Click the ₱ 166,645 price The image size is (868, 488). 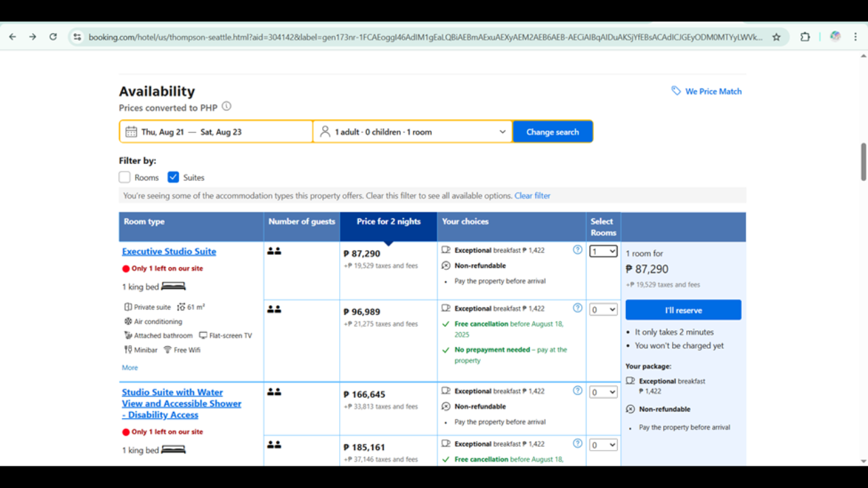364,394
